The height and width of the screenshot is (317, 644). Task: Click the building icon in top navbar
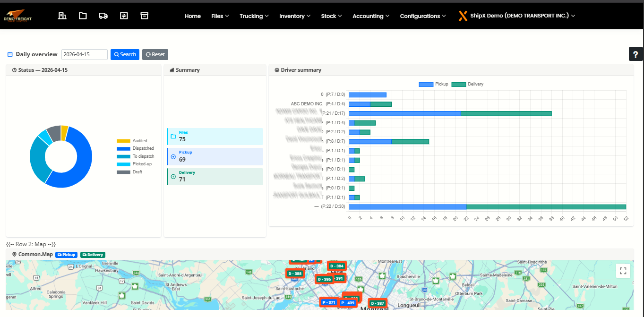[62, 16]
